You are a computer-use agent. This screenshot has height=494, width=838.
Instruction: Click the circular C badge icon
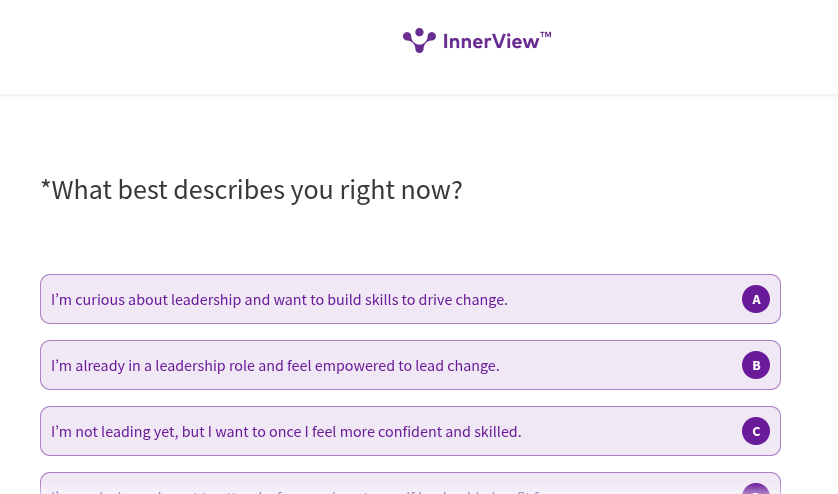(756, 431)
